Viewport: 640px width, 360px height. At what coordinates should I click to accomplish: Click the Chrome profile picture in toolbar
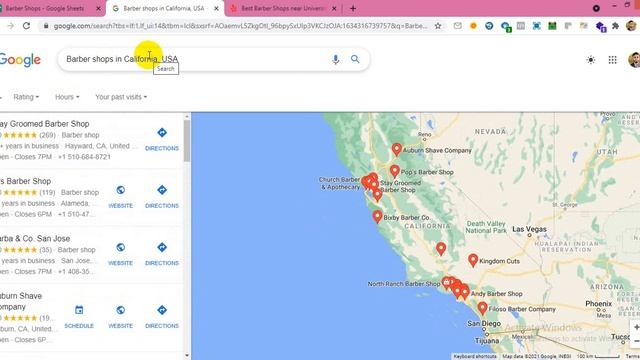631,26
